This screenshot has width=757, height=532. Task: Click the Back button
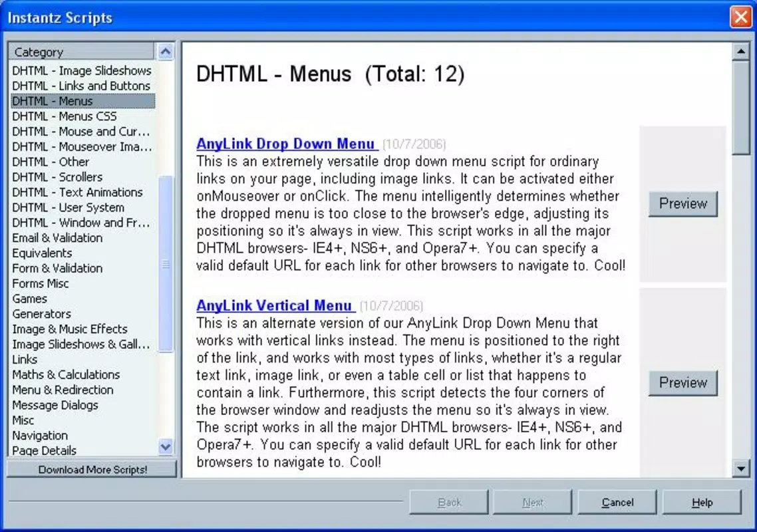[x=449, y=503]
